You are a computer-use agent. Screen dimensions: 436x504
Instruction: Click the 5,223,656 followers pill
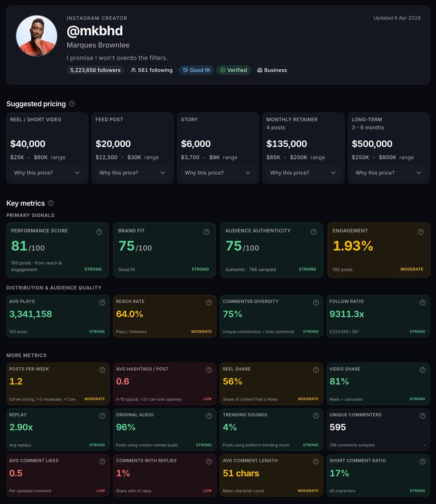[x=95, y=70]
